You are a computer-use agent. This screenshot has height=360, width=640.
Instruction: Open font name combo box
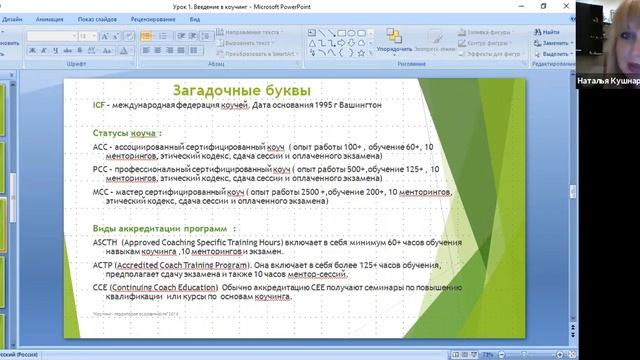[52, 36]
